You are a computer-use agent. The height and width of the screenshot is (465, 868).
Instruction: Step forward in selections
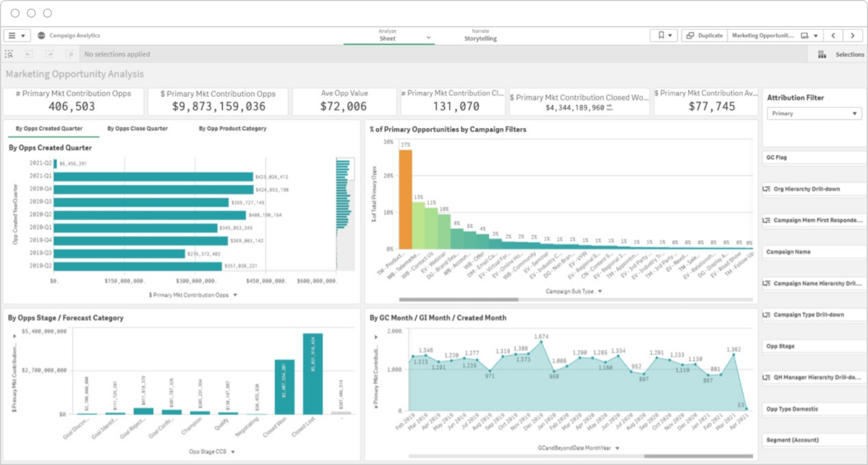[x=49, y=54]
